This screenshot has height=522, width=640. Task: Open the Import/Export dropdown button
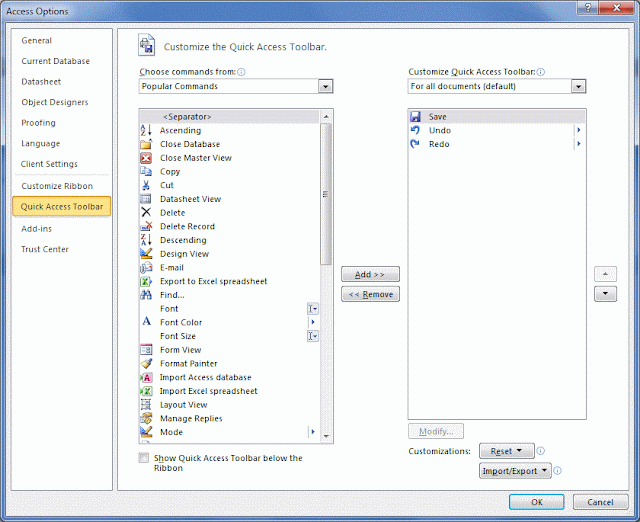(x=515, y=471)
